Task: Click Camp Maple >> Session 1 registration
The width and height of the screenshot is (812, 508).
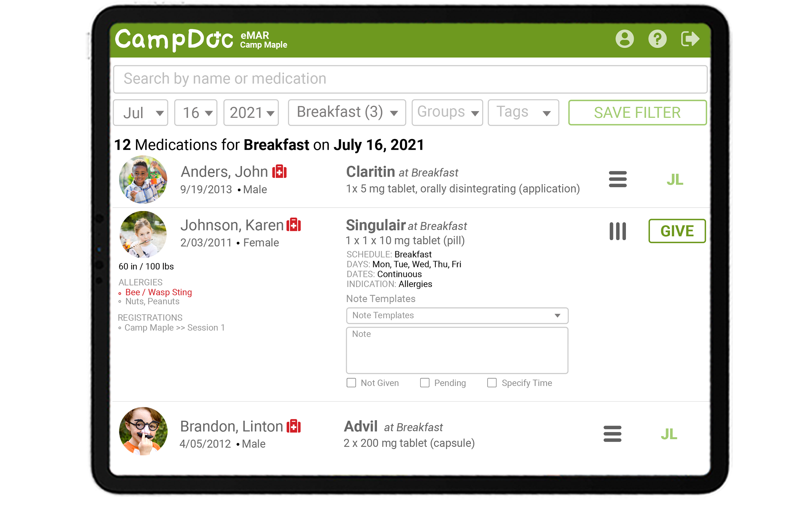Action: [175, 327]
